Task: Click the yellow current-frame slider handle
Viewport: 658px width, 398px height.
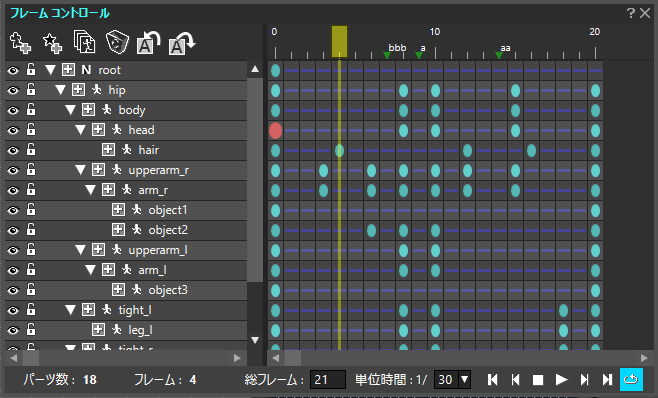Action: [339, 42]
